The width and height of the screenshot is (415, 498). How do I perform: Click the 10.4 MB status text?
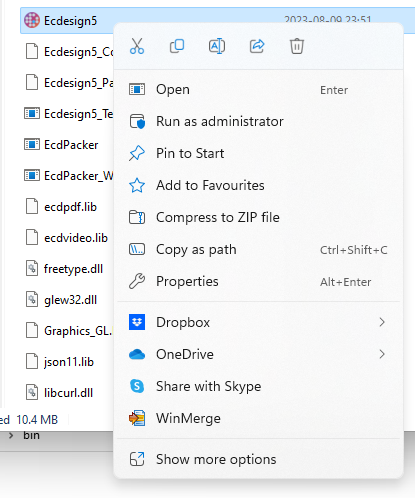37,419
